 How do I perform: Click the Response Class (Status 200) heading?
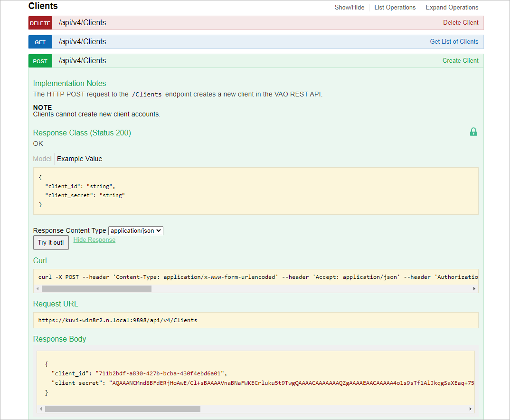(x=82, y=133)
